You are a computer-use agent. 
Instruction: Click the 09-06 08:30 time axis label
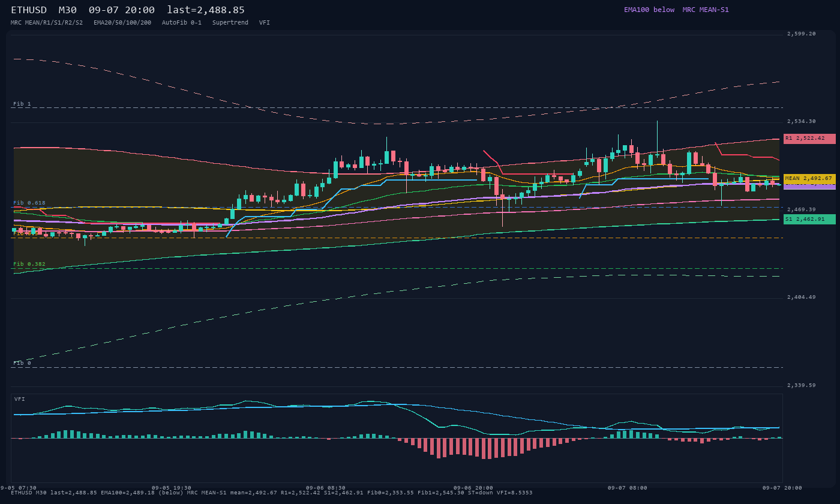(x=325, y=488)
